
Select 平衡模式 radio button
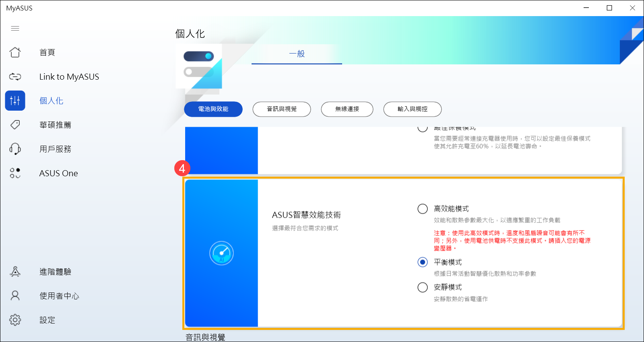tap(423, 262)
